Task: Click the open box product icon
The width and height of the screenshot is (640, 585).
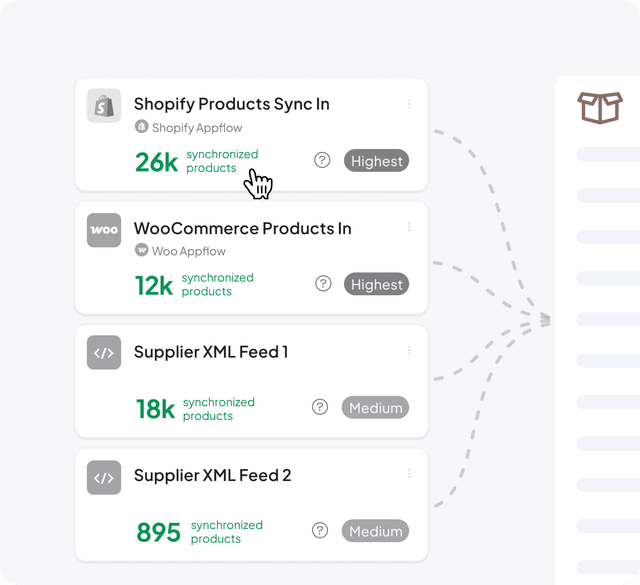Action: pyautogui.click(x=600, y=107)
